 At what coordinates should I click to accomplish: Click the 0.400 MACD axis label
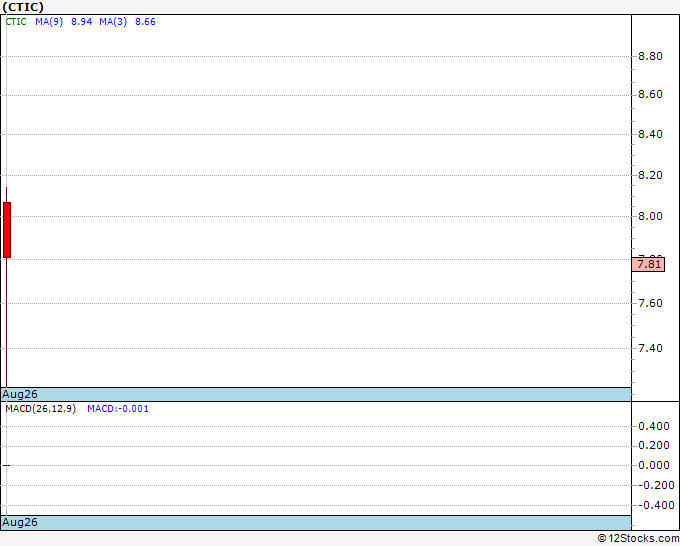point(654,426)
